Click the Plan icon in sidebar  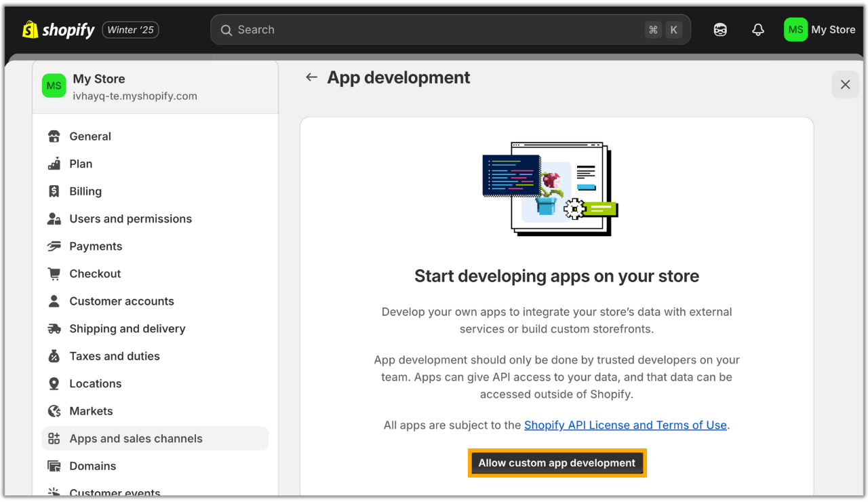(54, 164)
